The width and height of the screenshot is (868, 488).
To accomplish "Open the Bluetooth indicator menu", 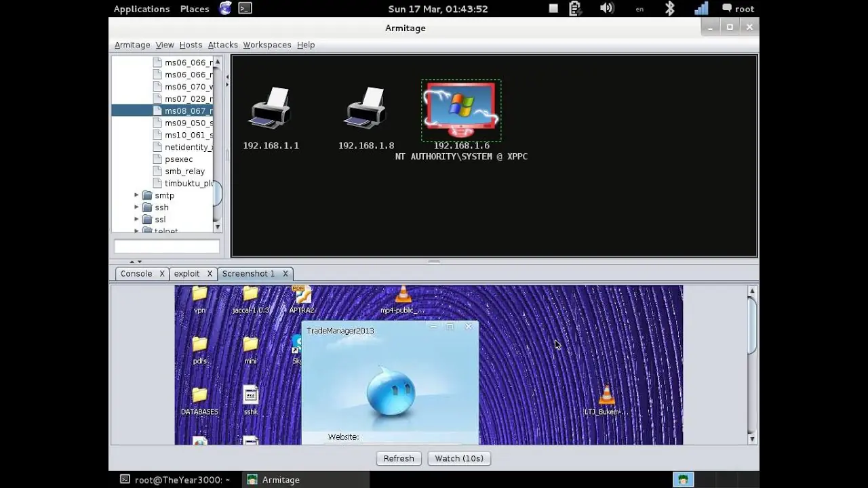I will (x=669, y=9).
